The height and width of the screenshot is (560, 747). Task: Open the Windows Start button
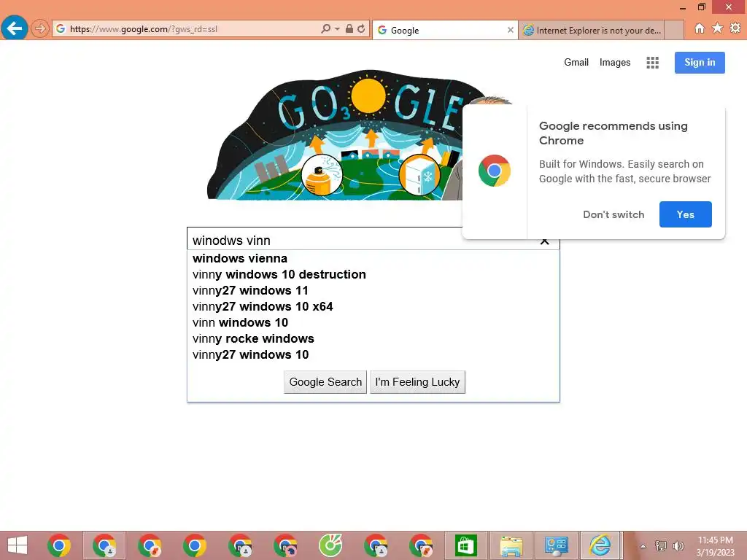(18, 545)
